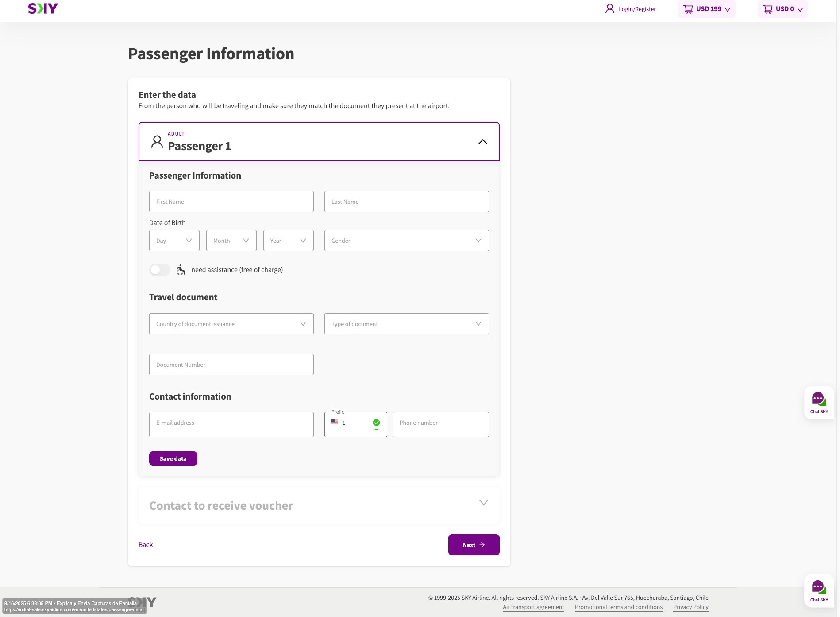Open the Day of birth dropdown
840x617 pixels.
174,241
